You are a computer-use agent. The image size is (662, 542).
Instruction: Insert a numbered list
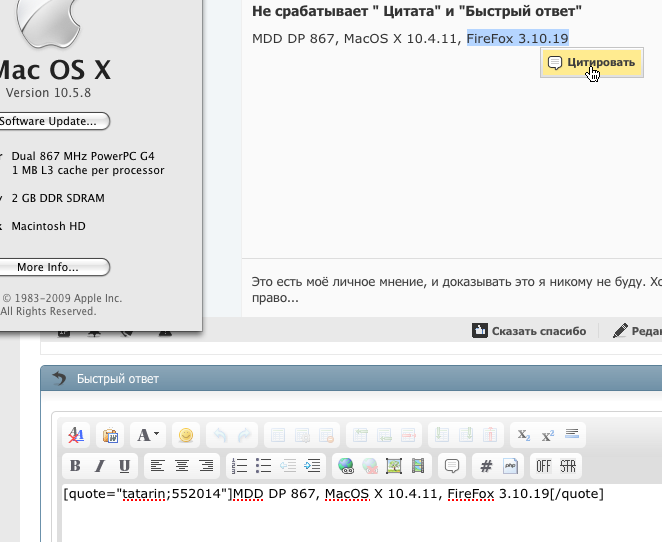pyautogui.click(x=239, y=466)
